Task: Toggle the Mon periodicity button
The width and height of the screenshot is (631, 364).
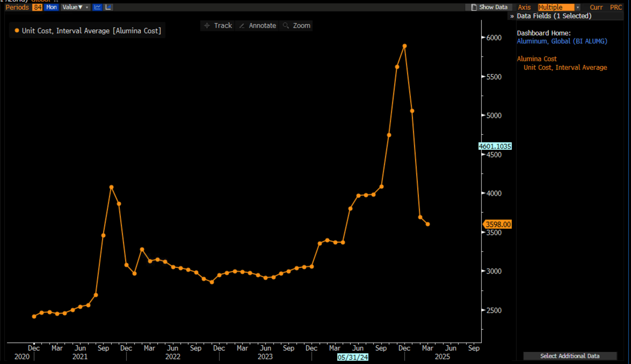Action: pyautogui.click(x=51, y=7)
